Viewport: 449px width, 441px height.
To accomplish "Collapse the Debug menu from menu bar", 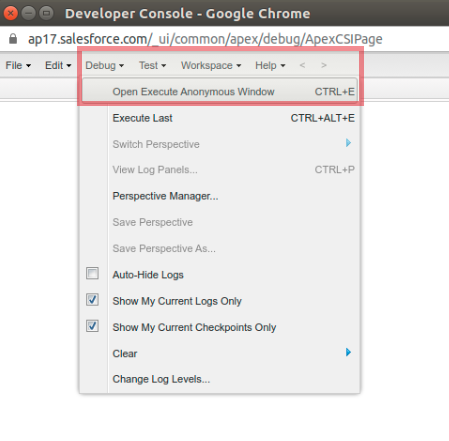I will coord(104,65).
